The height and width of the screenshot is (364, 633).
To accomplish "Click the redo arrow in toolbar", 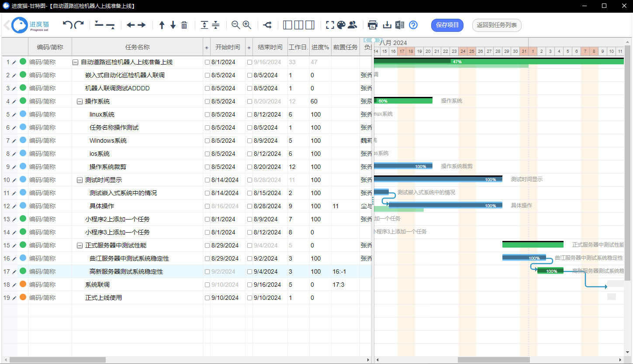I will point(79,25).
